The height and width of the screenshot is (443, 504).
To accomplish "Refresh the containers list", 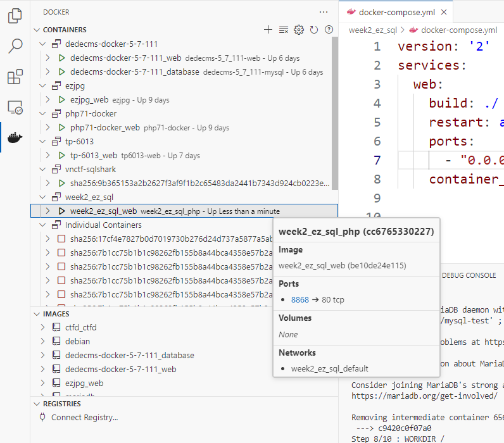I will 314,30.
